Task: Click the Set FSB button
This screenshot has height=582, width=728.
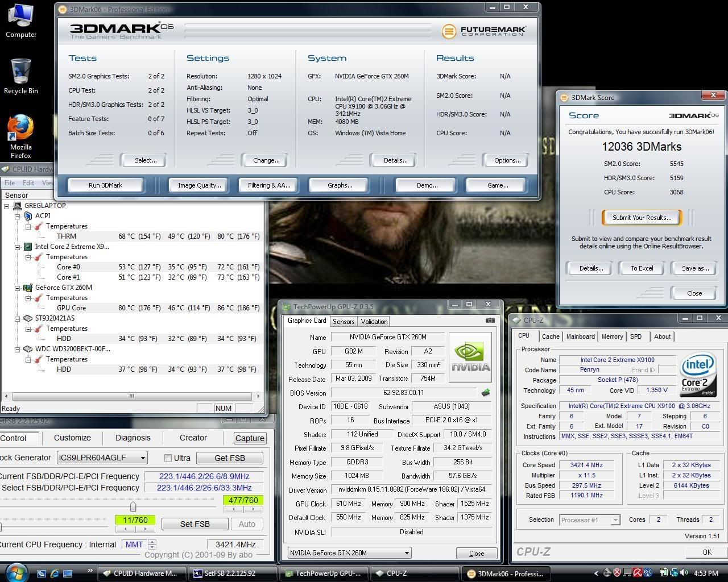Action: click(x=195, y=524)
